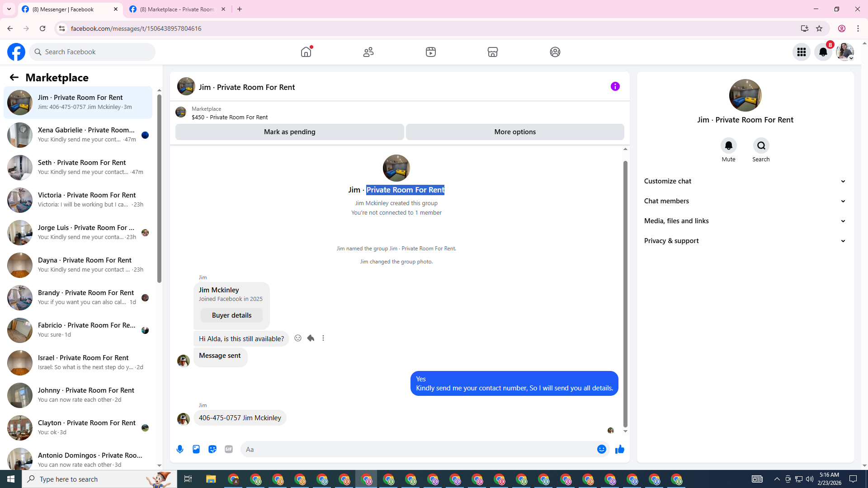Open Jim · Private Room For Rent chat
The width and height of the screenshot is (868, 488).
[x=78, y=103]
